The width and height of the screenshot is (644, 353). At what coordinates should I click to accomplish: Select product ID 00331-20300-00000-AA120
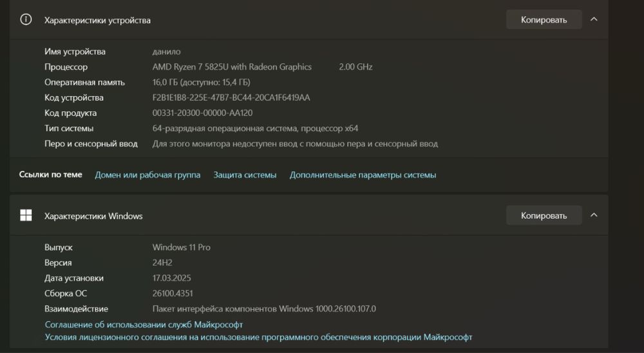[202, 113]
